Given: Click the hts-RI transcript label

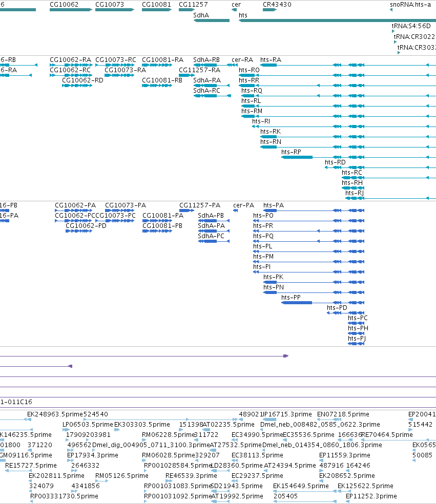Looking at the screenshot, I should 261,121.
